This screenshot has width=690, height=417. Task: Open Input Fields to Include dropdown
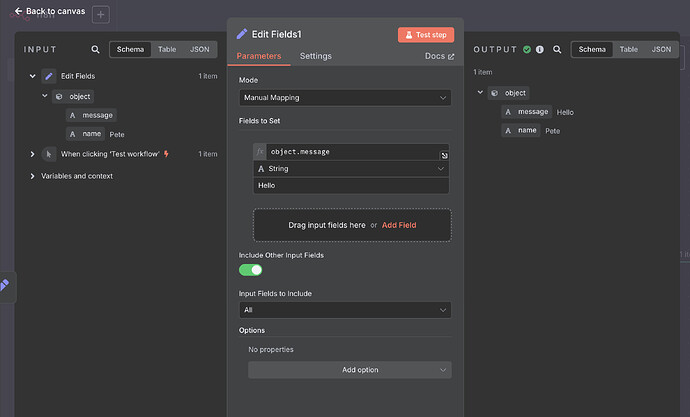345,310
